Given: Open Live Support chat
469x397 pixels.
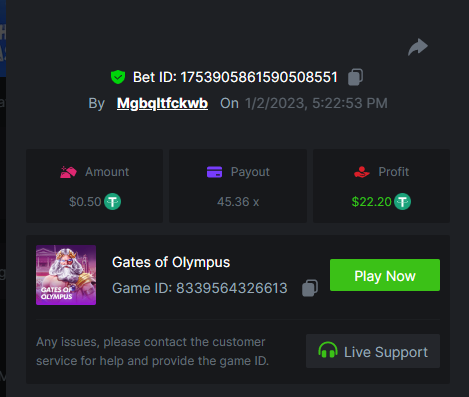Looking at the screenshot, I should pos(373,351).
